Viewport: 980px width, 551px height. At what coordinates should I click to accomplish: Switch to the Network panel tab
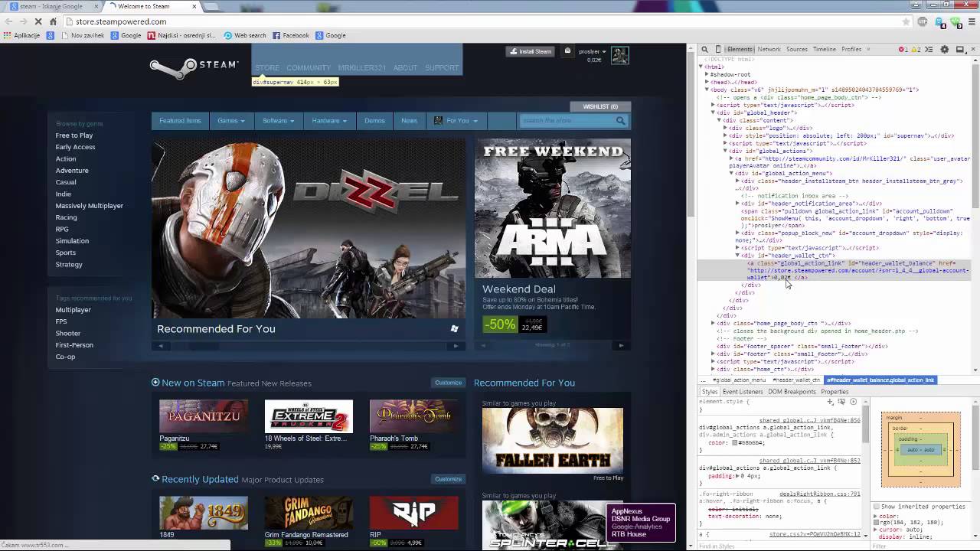(x=769, y=49)
